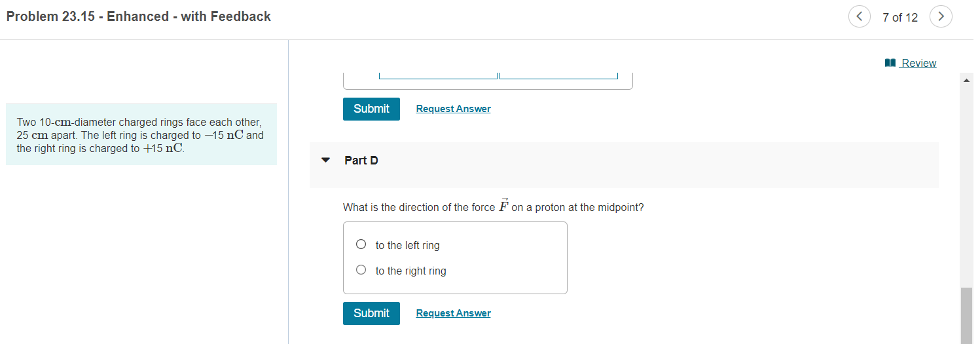980x344 pixels.
Task: Click the Review book icon
Action: (890, 63)
